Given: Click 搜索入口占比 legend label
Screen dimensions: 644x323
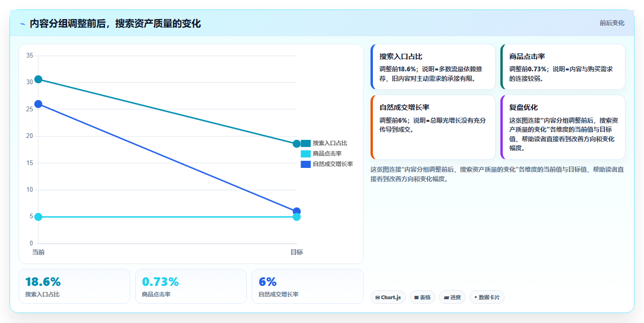Looking at the screenshot, I should click(330, 143).
